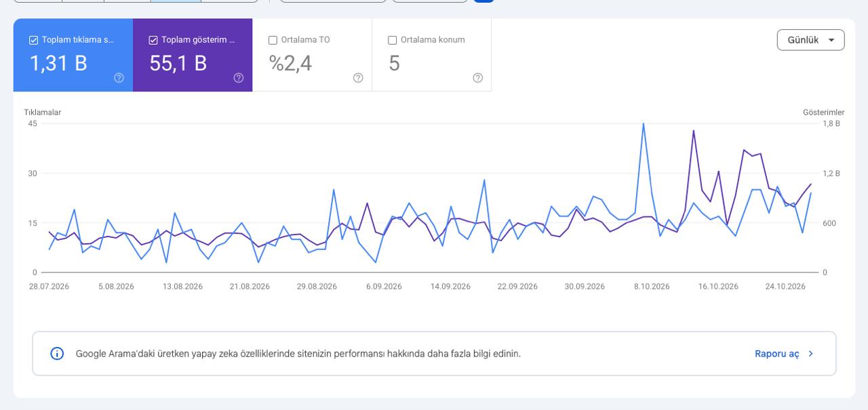Image resolution: width=868 pixels, height=410 pixels.
Task: Click the 16.10.2026 date label
Action: click(x=718, y=287)
